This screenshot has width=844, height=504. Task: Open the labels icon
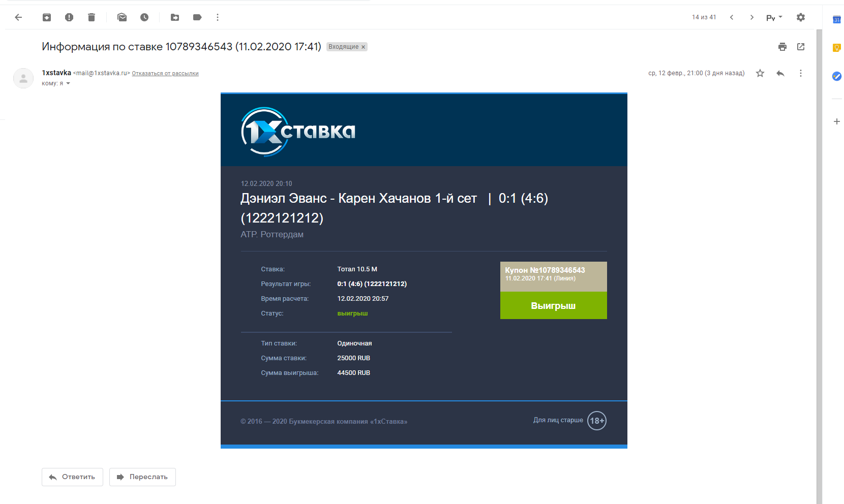click(x=197, y=17)
